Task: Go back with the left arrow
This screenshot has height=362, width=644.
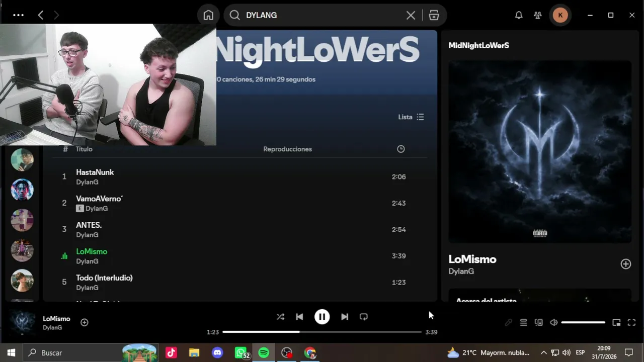Action: pyautogui.click(x=41, y=15)
